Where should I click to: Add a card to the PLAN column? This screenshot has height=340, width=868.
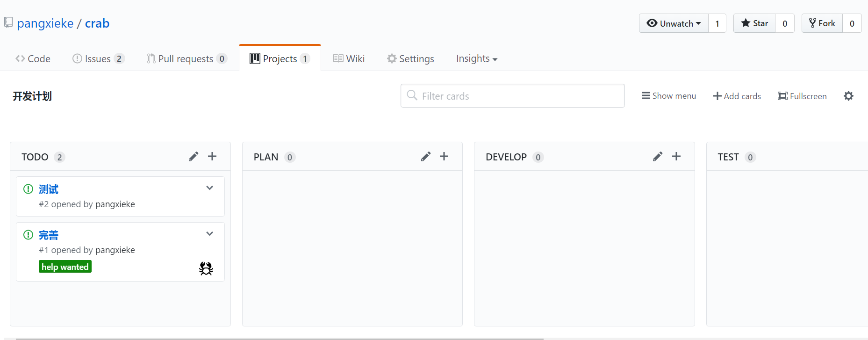(x=444, y=156)
